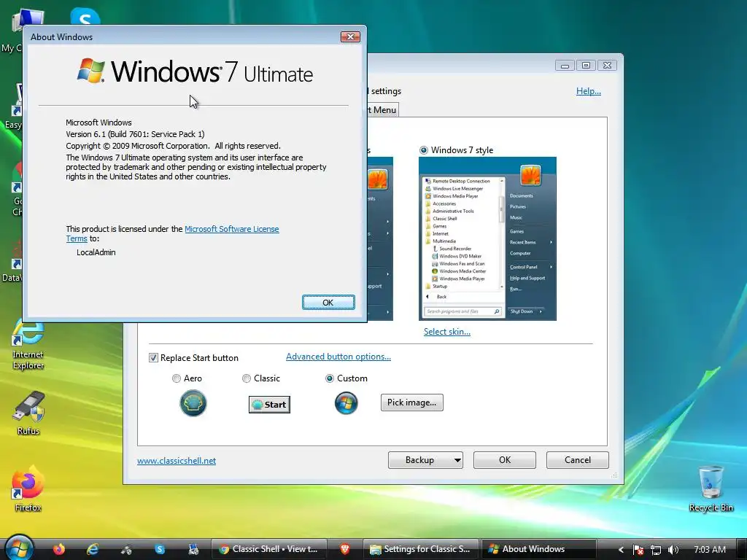Select Classic start button radio
The image size is (747, 560).
click(247, 378)
